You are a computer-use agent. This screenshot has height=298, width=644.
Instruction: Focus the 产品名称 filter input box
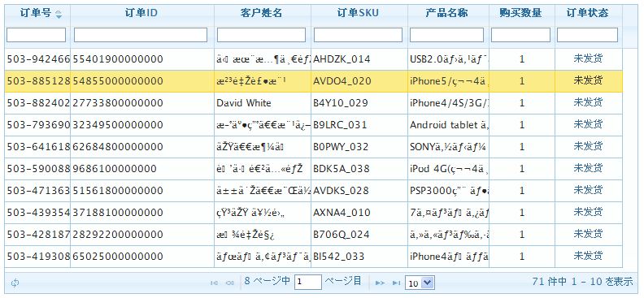pyautogui.click(x=447, y=35)
